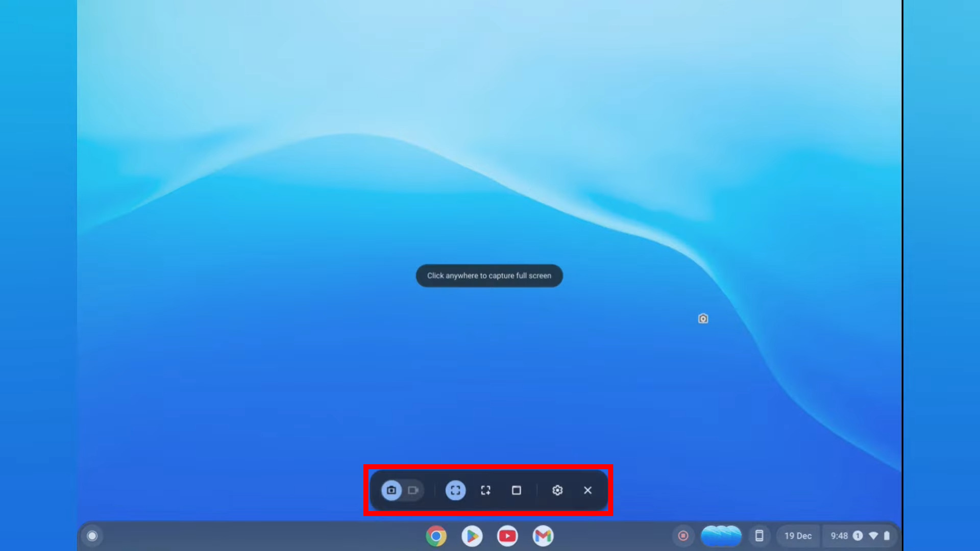This screenshot has height=551, width=980.
Task: Open Phone Hub from shelf
Action: pos(759,536)
